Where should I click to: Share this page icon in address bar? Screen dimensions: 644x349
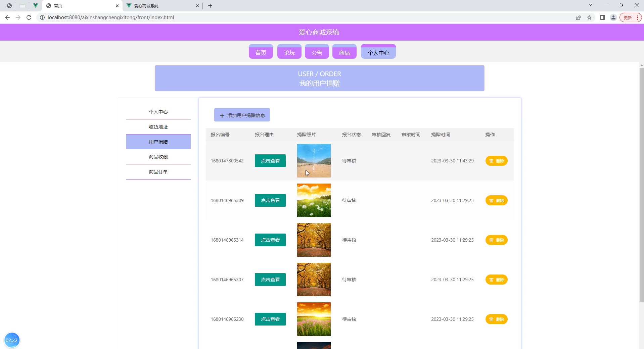click(x=579, y=17)
